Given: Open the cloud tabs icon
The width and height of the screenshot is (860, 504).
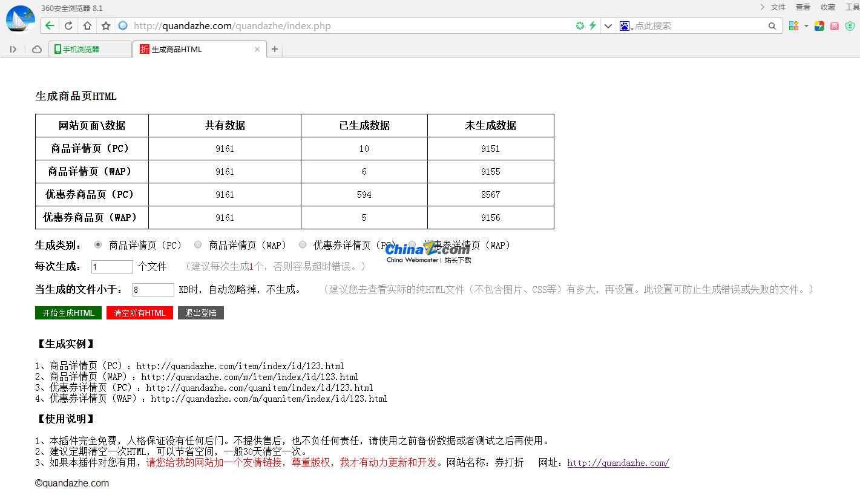Looking at the screenshot, I should tap(37, 49).
